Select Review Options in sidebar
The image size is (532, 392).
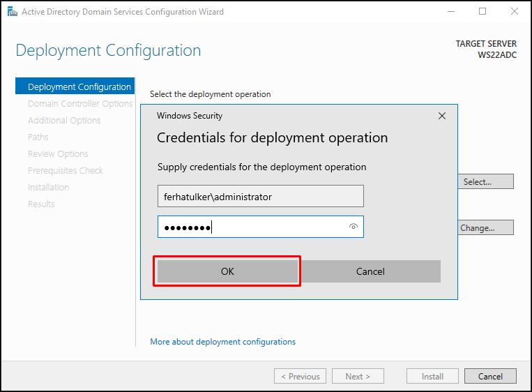point(58,153)
